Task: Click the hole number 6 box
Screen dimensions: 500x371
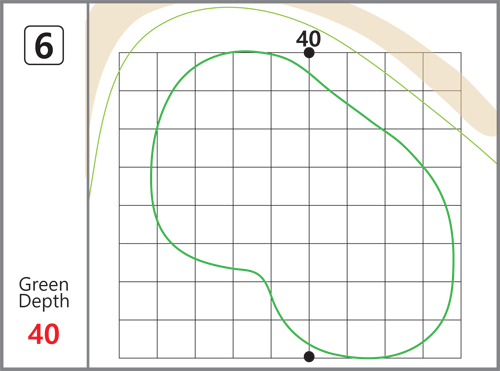Action: (44, 45)
